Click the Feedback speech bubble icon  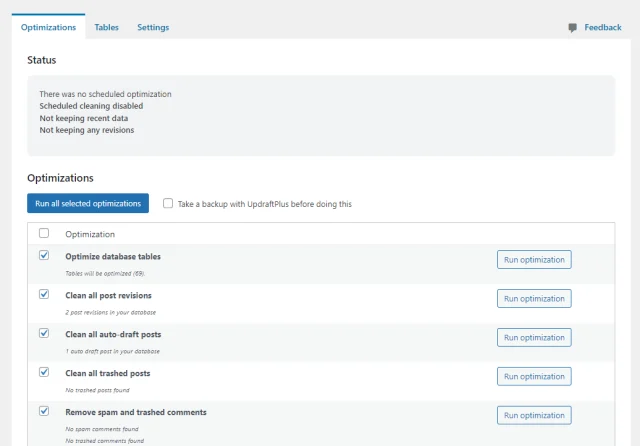point(573,28)
